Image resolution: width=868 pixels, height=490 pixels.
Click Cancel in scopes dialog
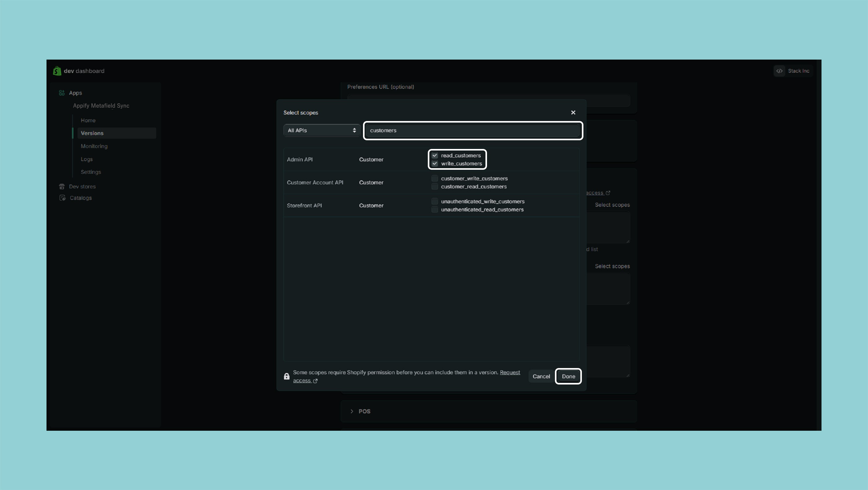click(x=541, y=376)
